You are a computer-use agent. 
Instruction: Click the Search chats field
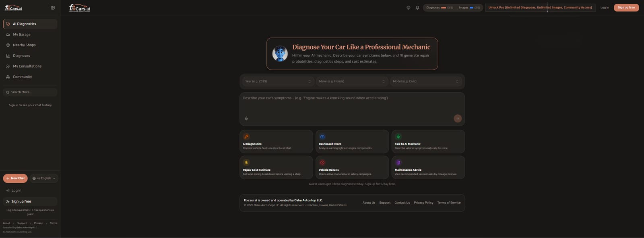tap(30, 92)
